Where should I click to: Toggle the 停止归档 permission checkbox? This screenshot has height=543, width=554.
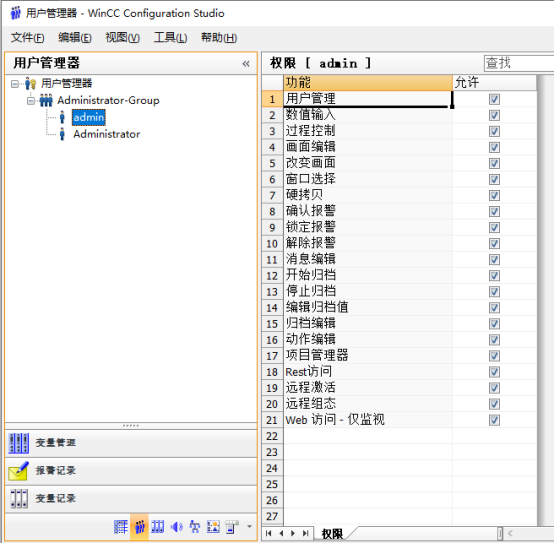click(494, 292)
